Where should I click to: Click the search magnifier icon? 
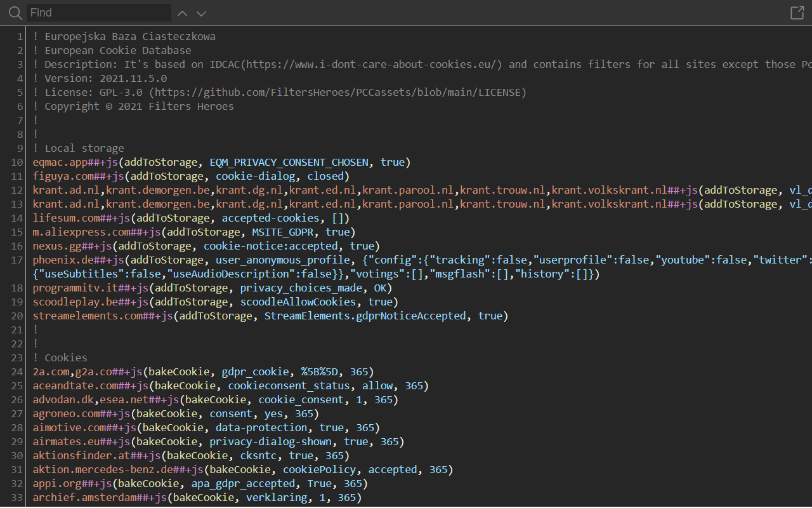point(15,13)
